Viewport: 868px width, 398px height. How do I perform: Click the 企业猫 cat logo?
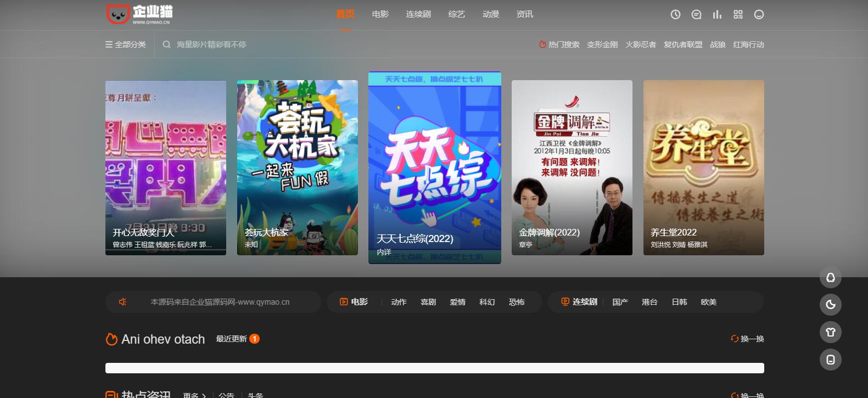139,14
